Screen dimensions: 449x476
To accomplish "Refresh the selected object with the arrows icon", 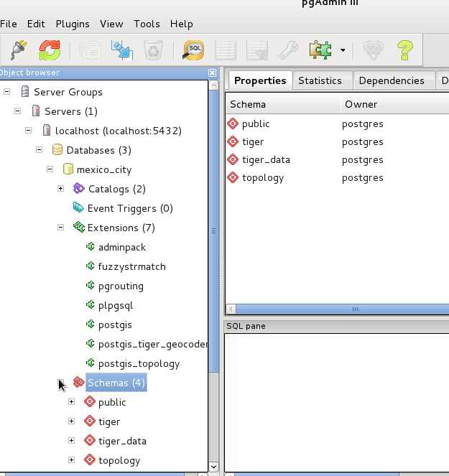I will pyautogui.click(x=50, y=50).
